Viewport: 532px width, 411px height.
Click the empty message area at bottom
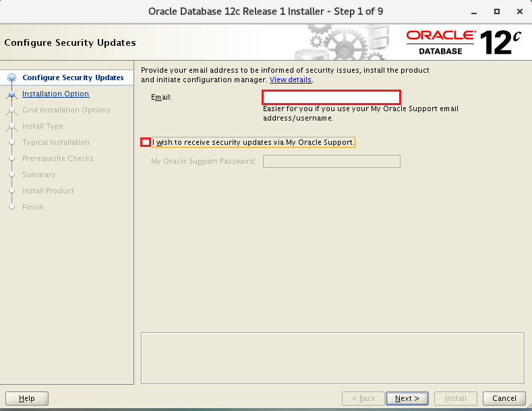tap(332, 358)
